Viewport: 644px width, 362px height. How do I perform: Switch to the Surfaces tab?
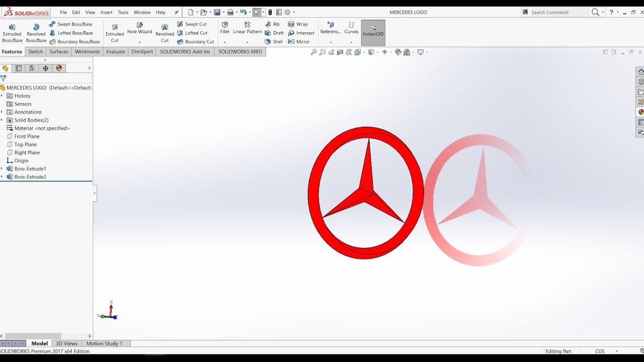click(x=59, y=51)
